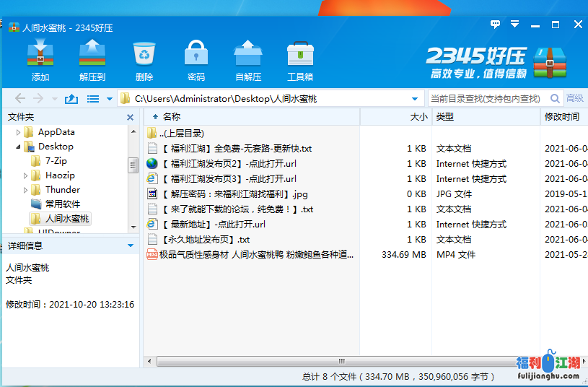Click the magnifier search icon
This screenshot has width=588, height=387.
[555, 99]
